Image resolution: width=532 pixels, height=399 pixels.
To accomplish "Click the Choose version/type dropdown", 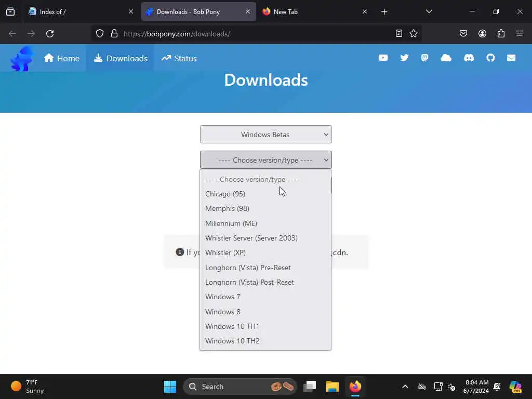I will 265,160.
